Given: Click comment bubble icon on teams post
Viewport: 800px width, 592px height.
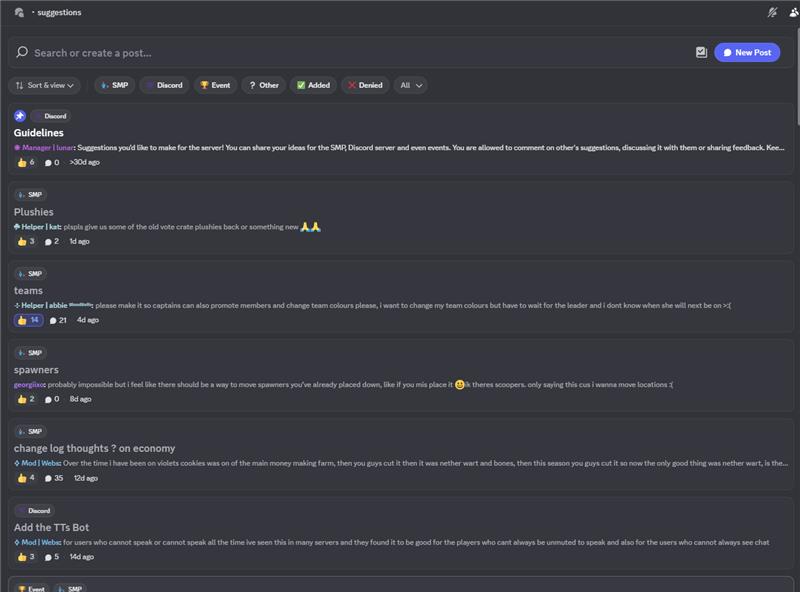Looking at the screenshot, I should pyautogui.click(x=53, y=320).
